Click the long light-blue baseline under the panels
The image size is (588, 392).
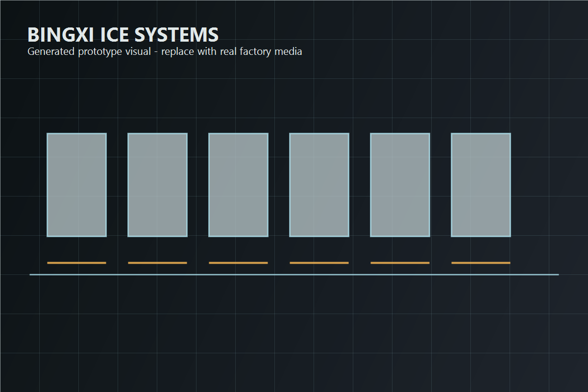click(294, 274)
